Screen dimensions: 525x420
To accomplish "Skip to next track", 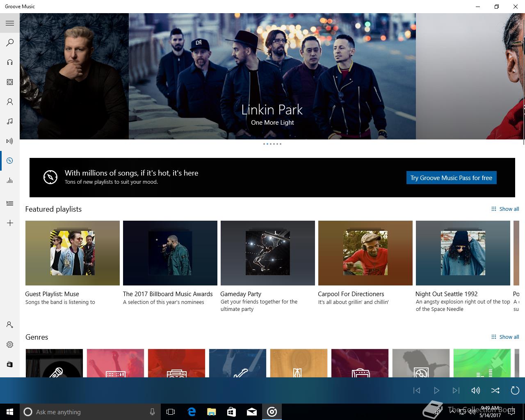I will click(x=456, y=390).
